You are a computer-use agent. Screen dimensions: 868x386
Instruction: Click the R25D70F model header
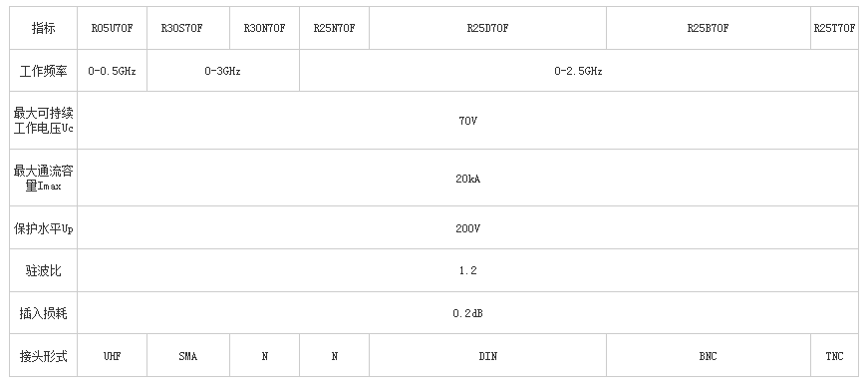coord(487,28)
